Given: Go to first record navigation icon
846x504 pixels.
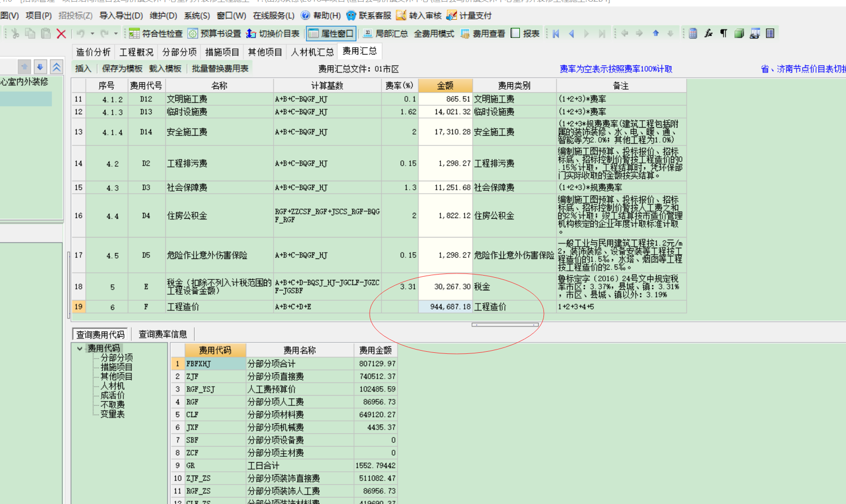Looking at the screenshot, I should 556,34.
